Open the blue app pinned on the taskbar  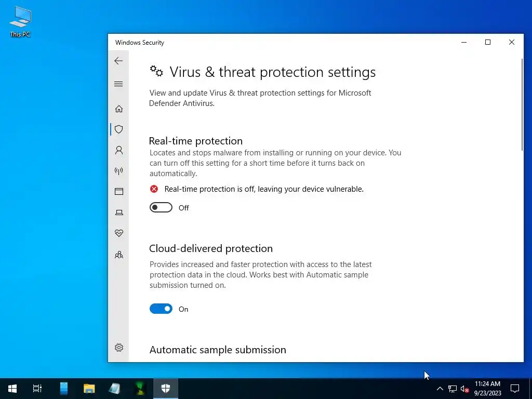64,388
